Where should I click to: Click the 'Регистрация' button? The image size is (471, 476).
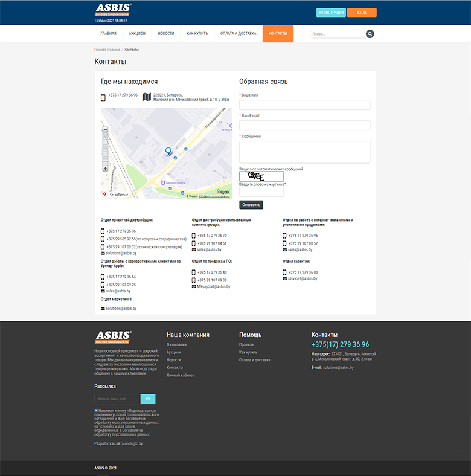pos(331,13)
